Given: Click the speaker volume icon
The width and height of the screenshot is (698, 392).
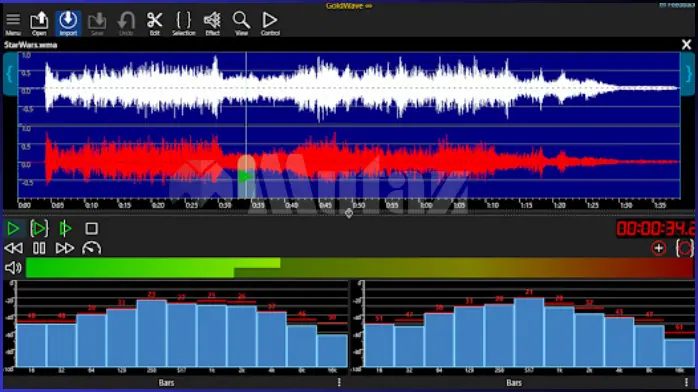Looking at the screenshot, I should [x=13, y=268].
